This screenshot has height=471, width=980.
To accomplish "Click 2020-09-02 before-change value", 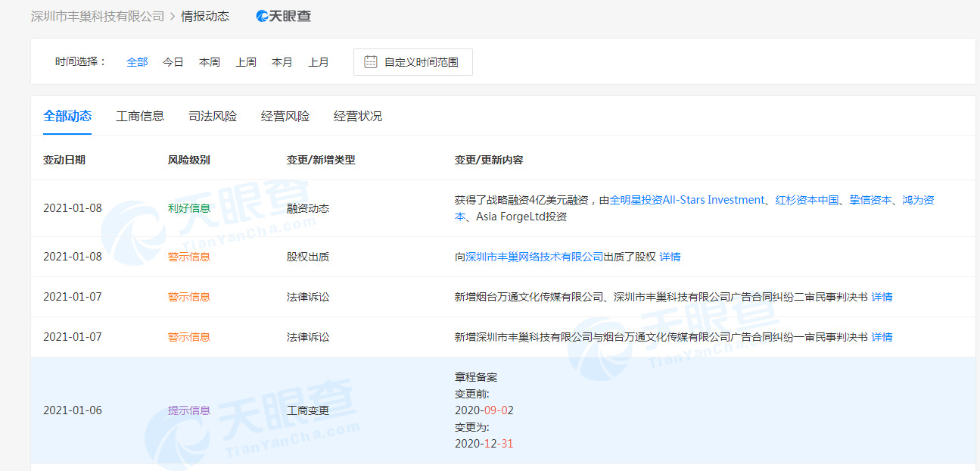I will (484, 410).
